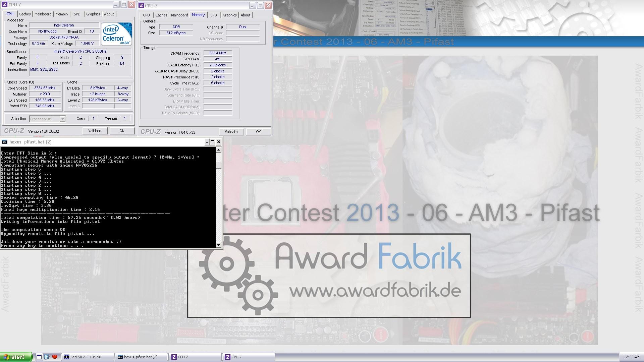Click FSB:DRAM ratio value 4:5
The height and width of the screenshot is (362, 644).
coord(218,59)
